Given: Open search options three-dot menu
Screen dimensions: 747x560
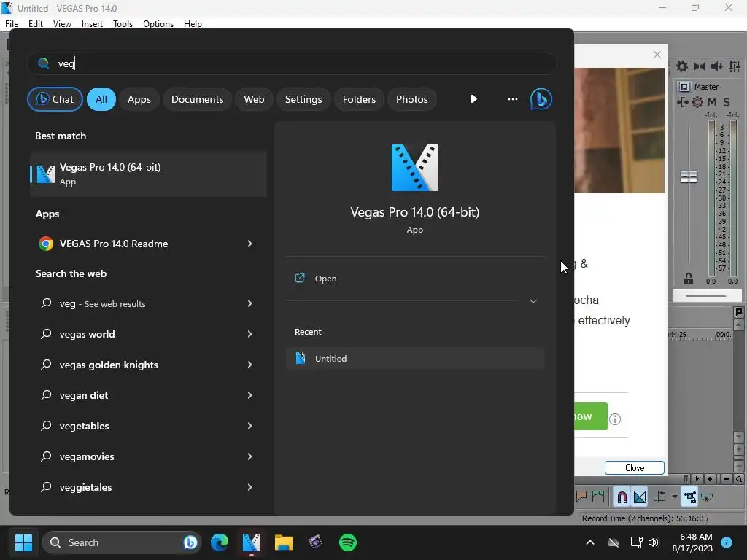Looking at the screenshot, I should (x=513, y=99).
